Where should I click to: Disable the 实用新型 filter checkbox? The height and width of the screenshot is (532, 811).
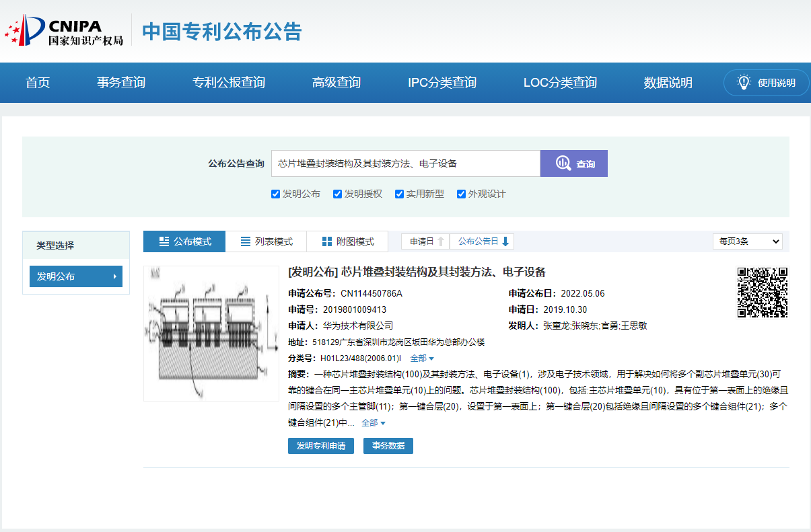399,194
